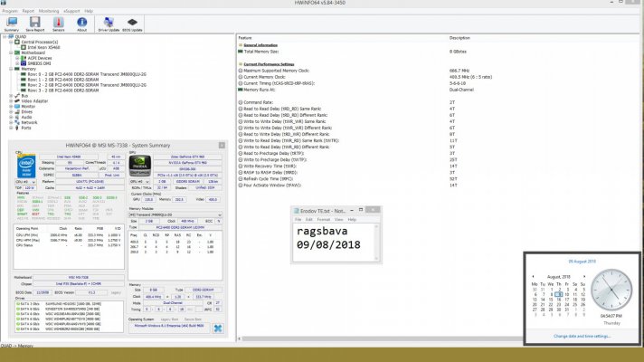The height and width of the screenshot is (362, 644).
Task: Expand the Bus branch
Action: [x=11, y=96]
